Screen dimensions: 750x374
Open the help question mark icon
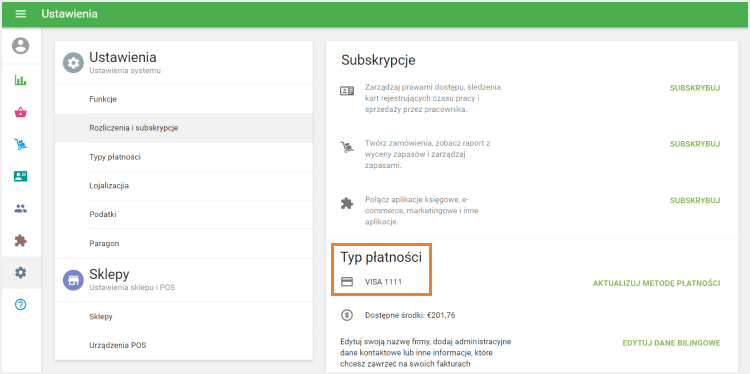pos(21,305)
